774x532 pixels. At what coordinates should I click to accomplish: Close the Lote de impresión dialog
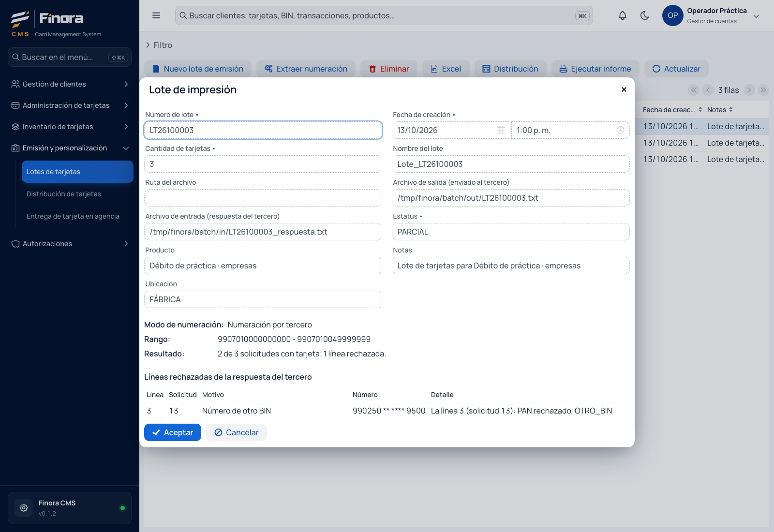(624, 89)
